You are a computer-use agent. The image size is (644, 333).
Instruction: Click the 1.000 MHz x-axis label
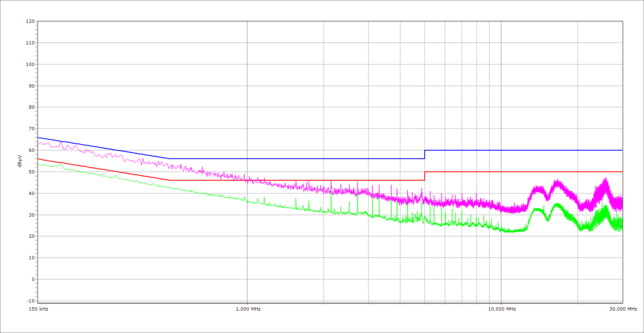point(248,309)
